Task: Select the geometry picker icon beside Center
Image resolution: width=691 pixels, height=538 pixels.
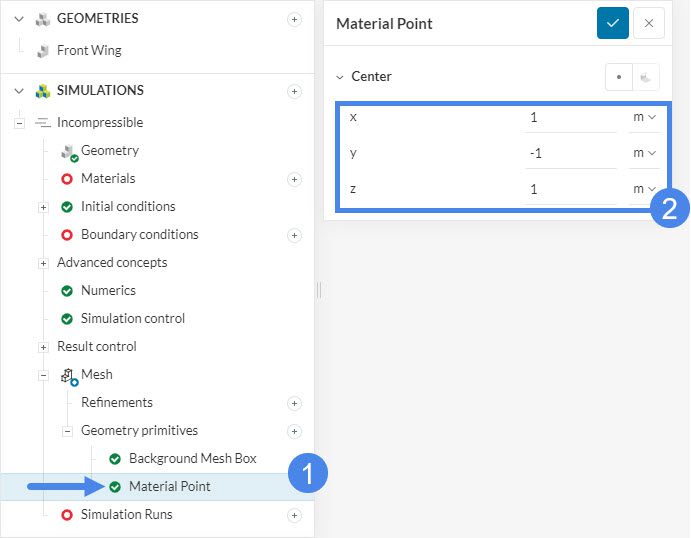Action: (x=646, y=77)
